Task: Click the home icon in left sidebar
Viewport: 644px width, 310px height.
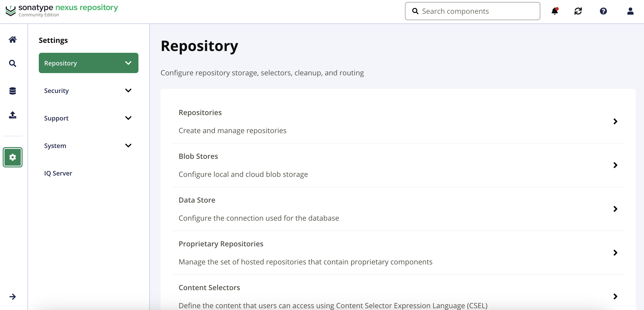Action: [x=12, y=39]
